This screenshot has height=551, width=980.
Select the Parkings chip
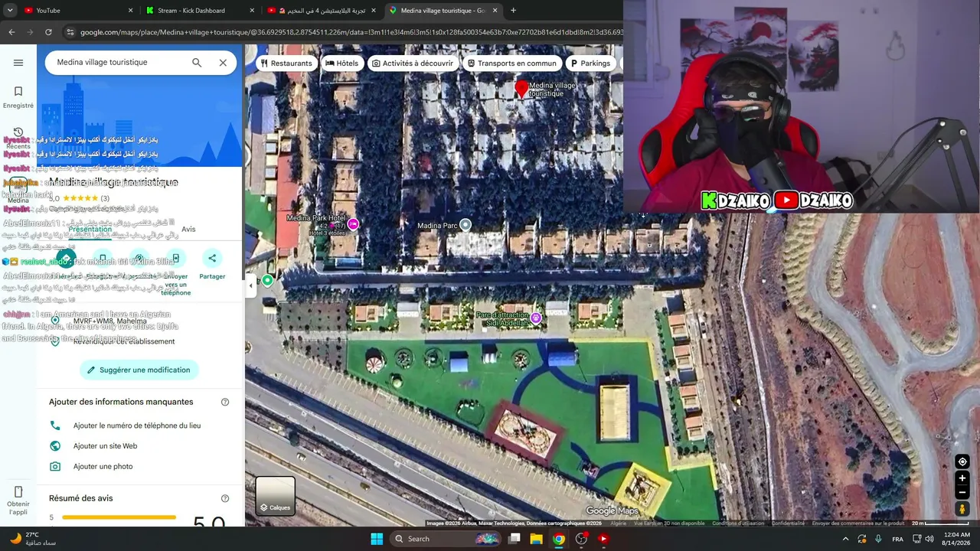pos(590,64)
